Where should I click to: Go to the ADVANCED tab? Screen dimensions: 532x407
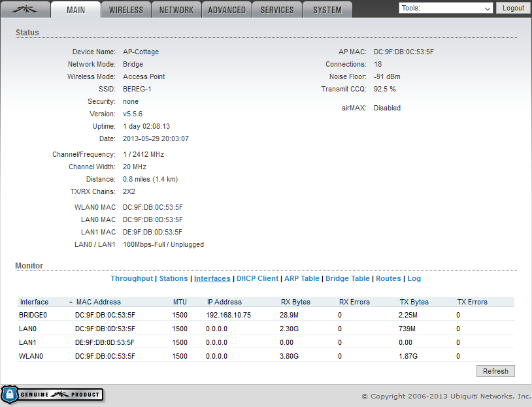(227, 10)
